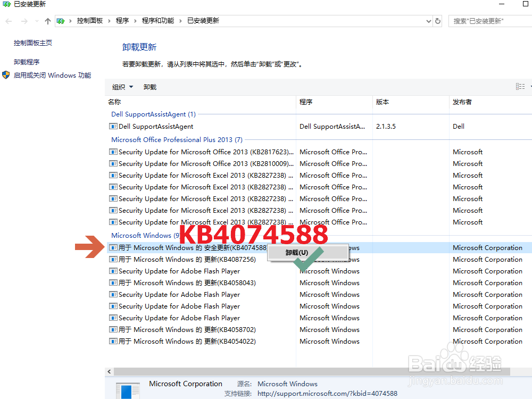Open support link for kbid=4074588
Screen dimensions: 532x399
[327, 394]
